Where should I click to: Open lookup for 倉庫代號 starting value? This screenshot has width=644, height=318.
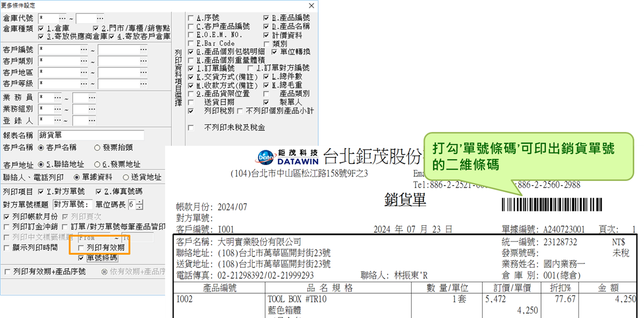click(x=62, y=19)
